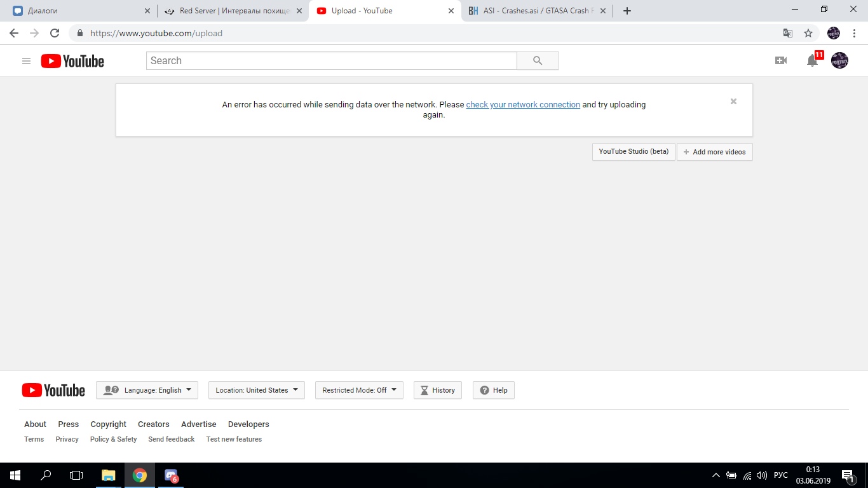The image size is (868, 488).
Task: Bookmark this page with the star
Action: pos(808,33)
